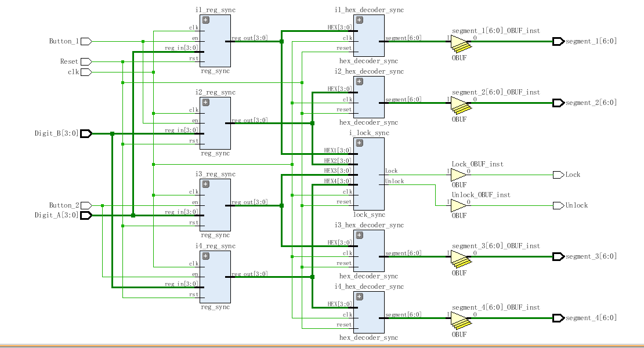The height and width of the screenshot is (348, 644).
Task: Select the Button_2 input port symbol
Action: pos(86,205)
